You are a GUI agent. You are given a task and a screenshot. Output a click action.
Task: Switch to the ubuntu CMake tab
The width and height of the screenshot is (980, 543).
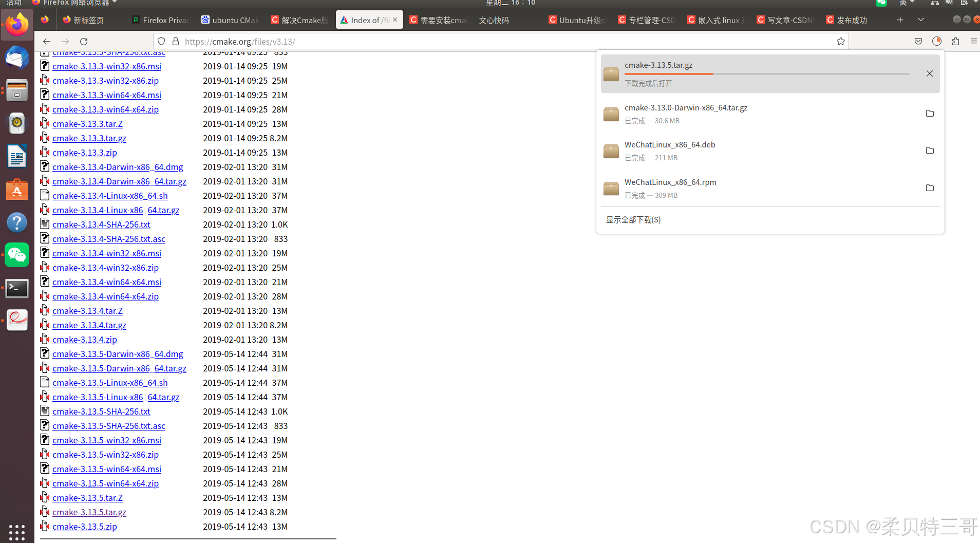pyautogui.click(x=230, y=20)
